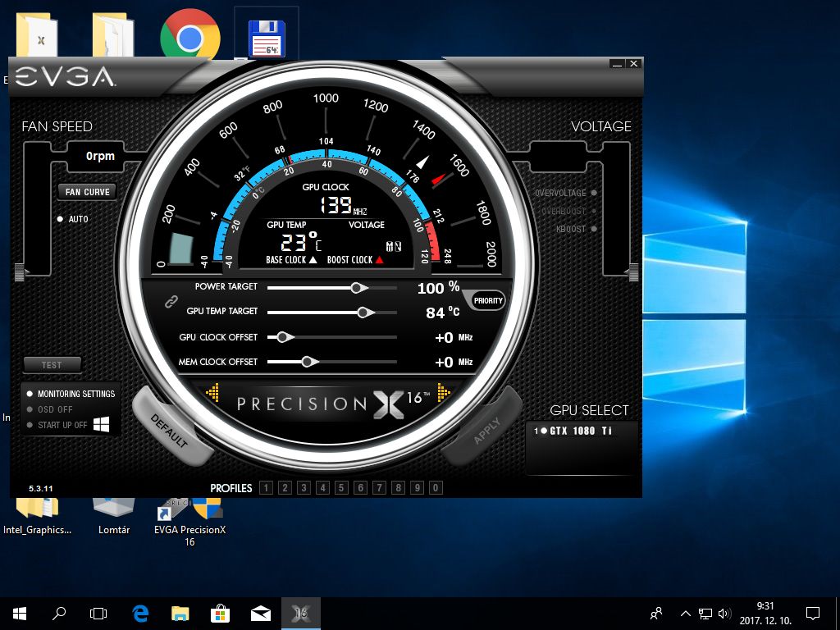Select profile slot 4
This screenshot has width=840, height=630.
coord(322,487)
